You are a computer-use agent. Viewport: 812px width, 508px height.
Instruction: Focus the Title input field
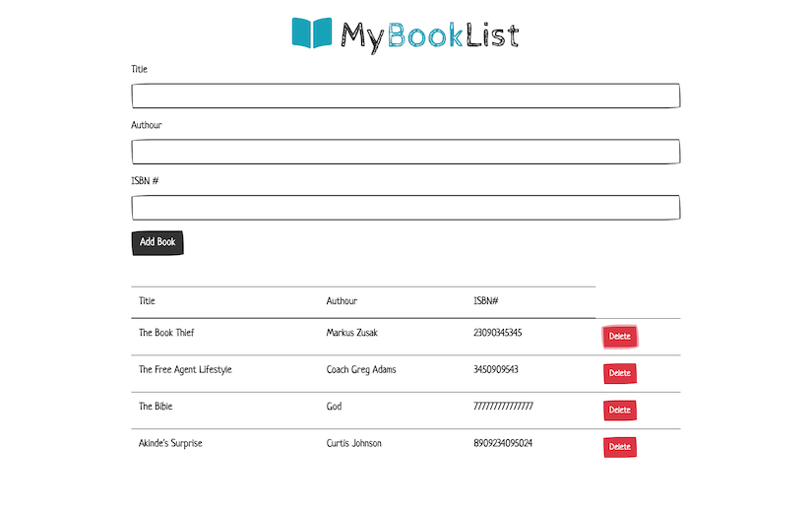point(406,95)
